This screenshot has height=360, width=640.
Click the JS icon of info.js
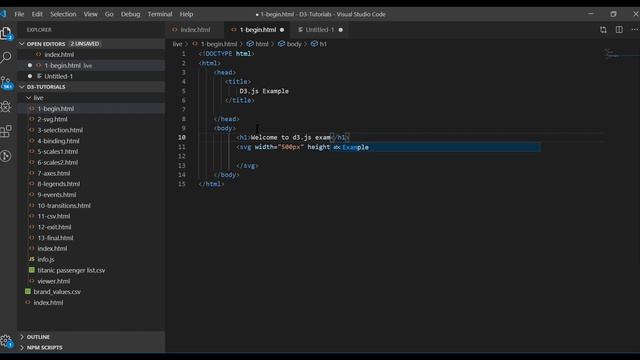pos(32,259)
